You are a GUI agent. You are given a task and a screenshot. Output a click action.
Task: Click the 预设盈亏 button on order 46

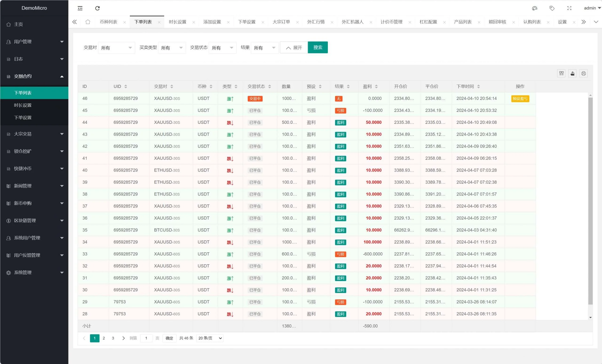pyautogui.click(x=520, y=99)
